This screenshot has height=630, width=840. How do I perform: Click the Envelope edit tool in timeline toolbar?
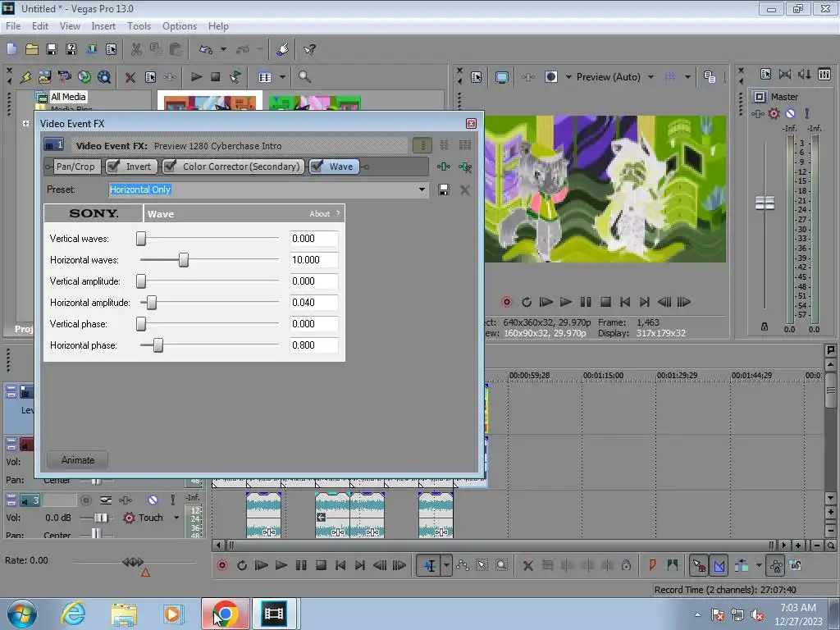pos(463,565)
